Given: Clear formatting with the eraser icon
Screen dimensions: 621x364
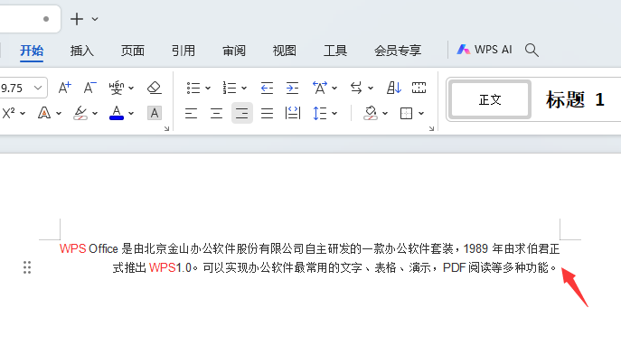Looking at the screenshot, I should [x=155, y=88].
